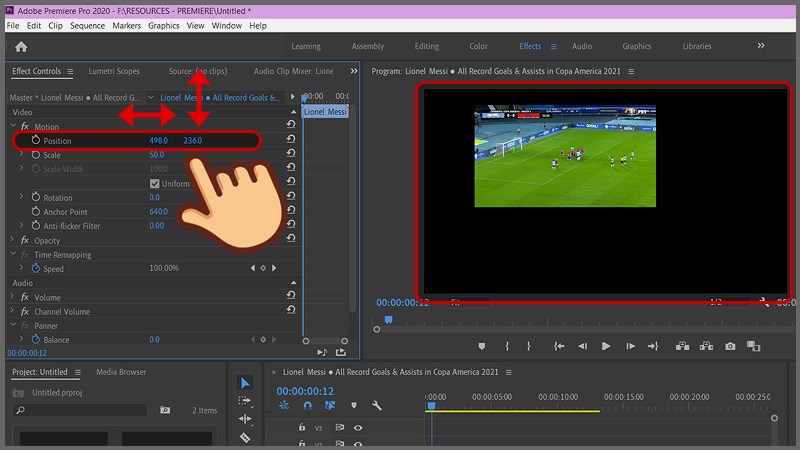
Task: Show more panel tabs beside Audio Clip Mixer
Action: point(354,71)
